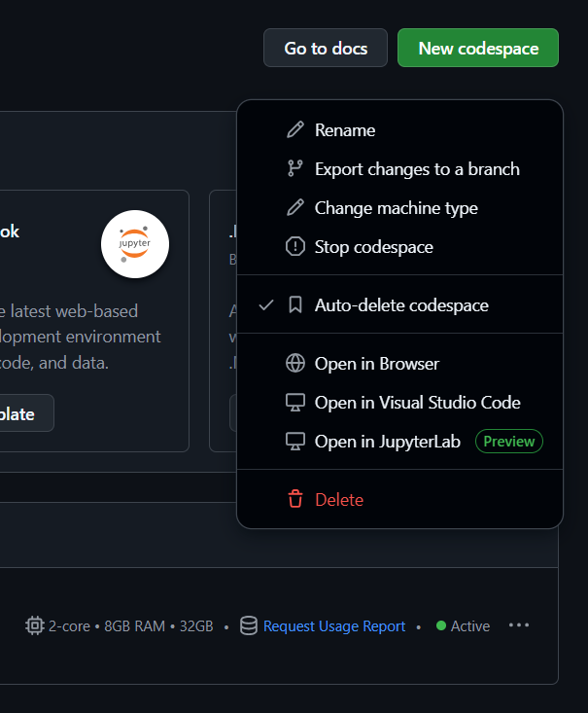Viewport: 588px width, 713px height.
Task: Click the desktop icon for Visual Studio Code
Action: click(295, 403)
